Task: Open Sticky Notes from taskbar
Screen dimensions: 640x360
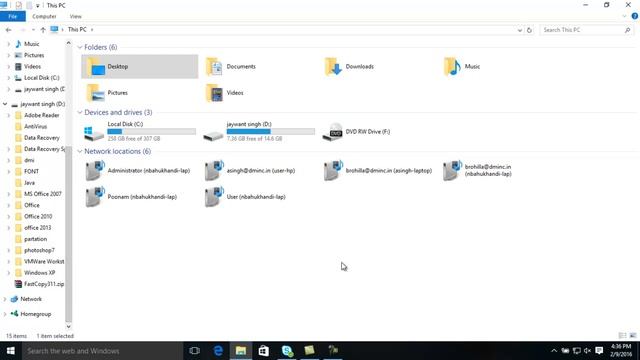Action: click(x=310, y=351)
